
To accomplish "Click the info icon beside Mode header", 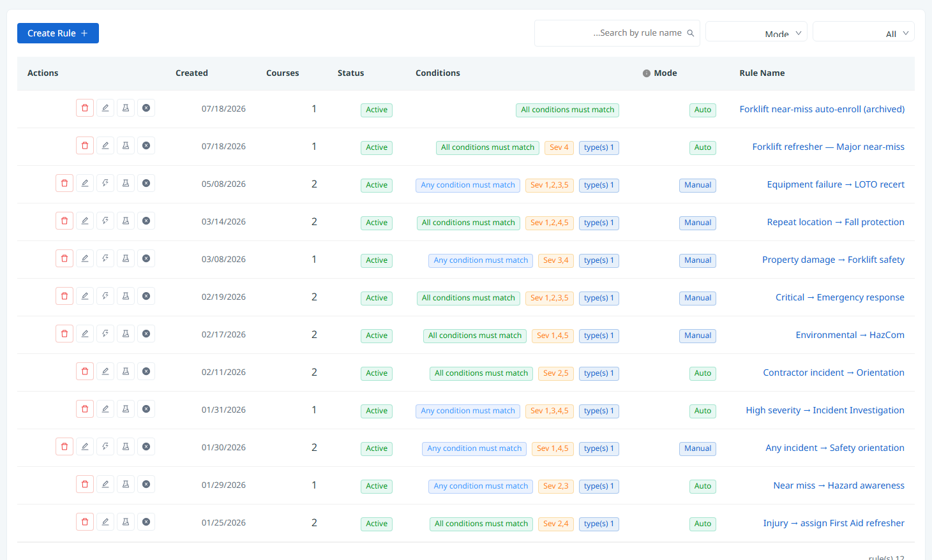I will [x=647, y=73].
